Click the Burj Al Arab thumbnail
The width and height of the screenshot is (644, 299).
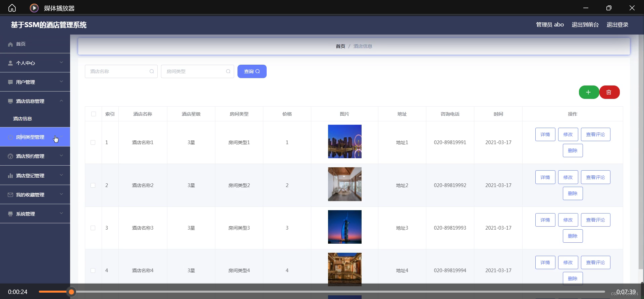(345, 227)
